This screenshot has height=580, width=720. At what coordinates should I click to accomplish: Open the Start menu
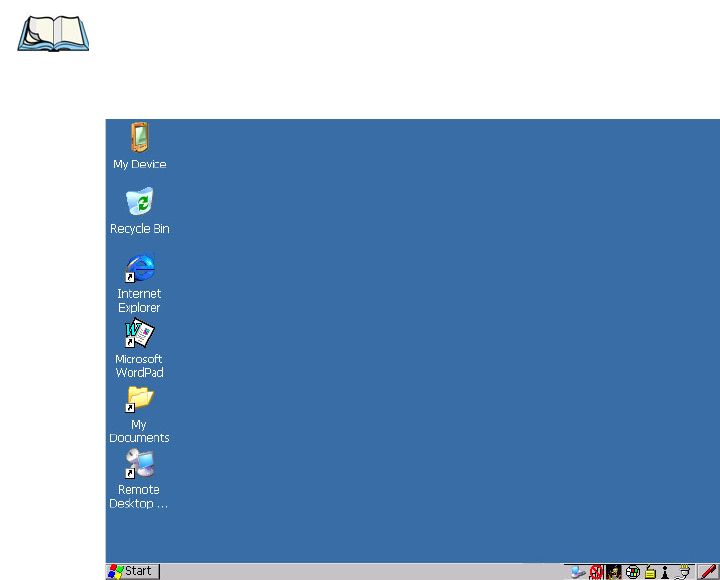point(133,571)
